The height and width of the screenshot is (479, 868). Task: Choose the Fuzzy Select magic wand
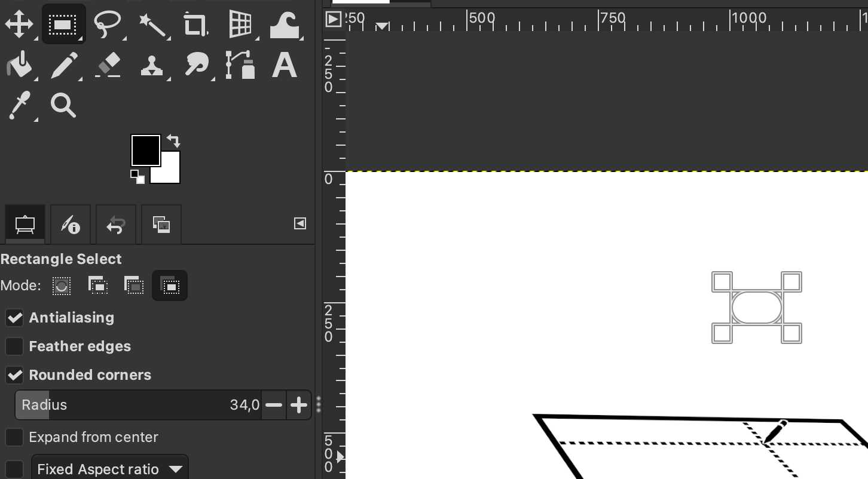[152, 24]
